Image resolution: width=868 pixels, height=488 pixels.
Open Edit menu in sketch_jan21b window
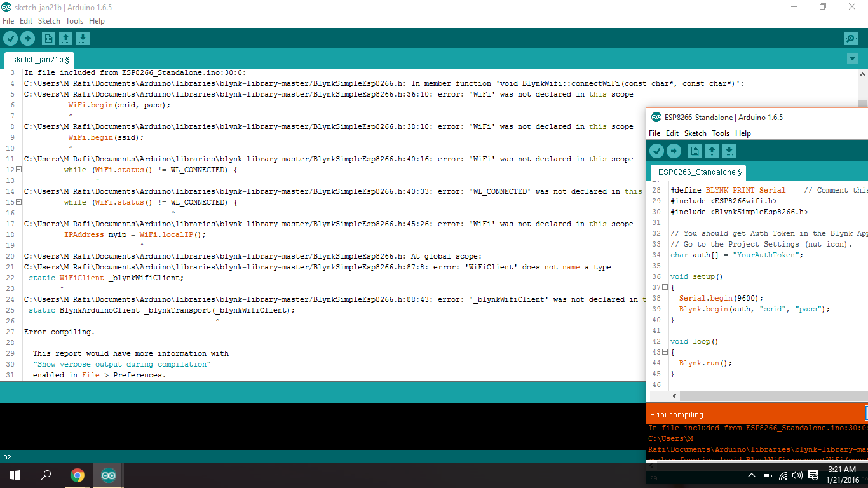coord(26,21)
